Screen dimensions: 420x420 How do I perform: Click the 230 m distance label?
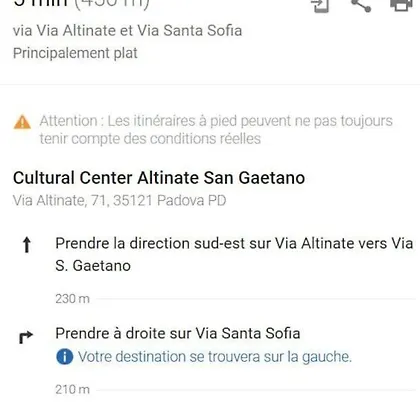[x=72, y=299]
